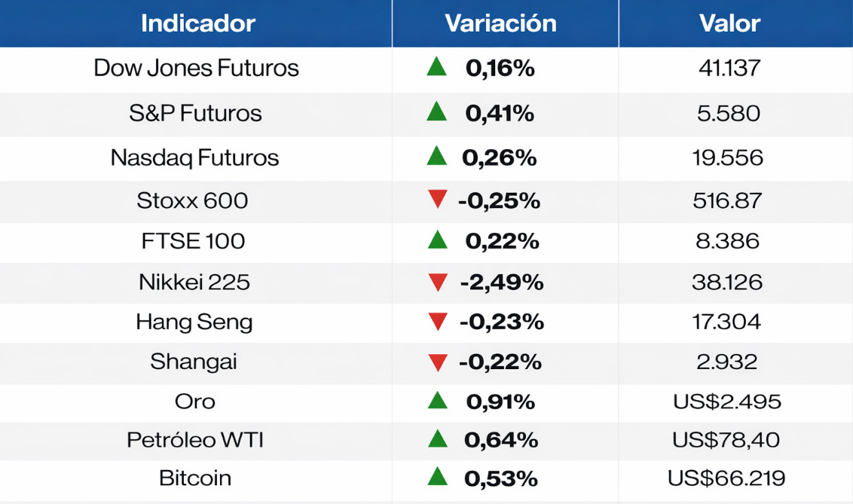Click the -2,49% variation figure
The image size is (853, 504).
click(501, 283)
